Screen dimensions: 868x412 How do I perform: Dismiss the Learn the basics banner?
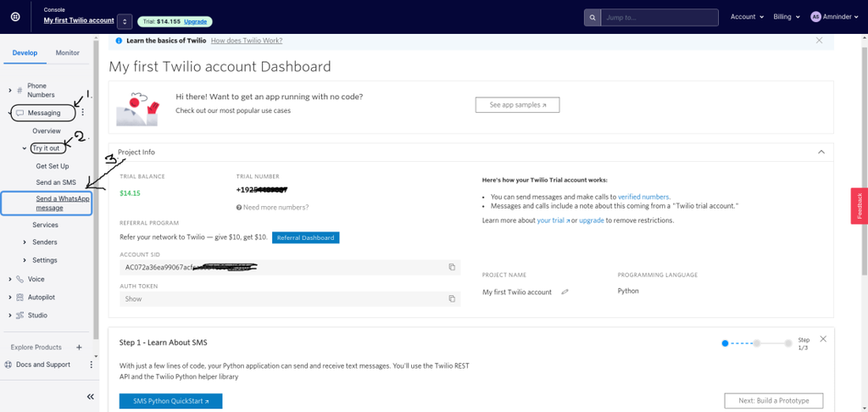(x=819, y=41)
